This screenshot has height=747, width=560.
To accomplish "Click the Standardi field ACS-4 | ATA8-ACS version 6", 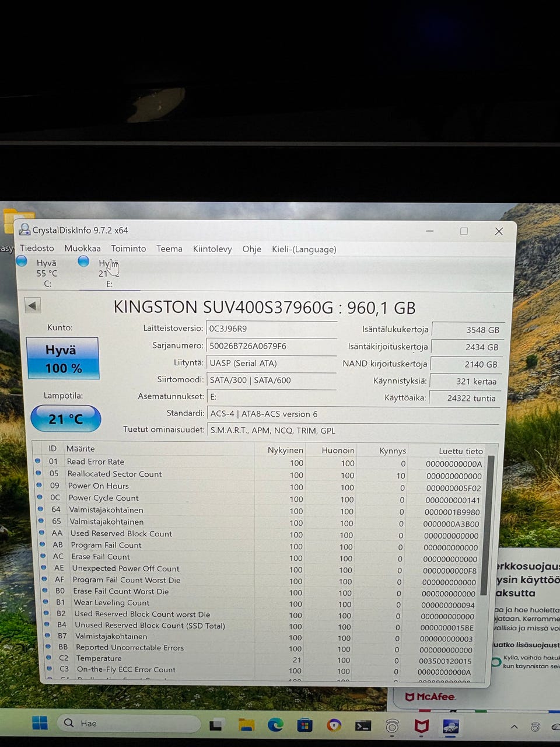I will [x=353, y=414].
